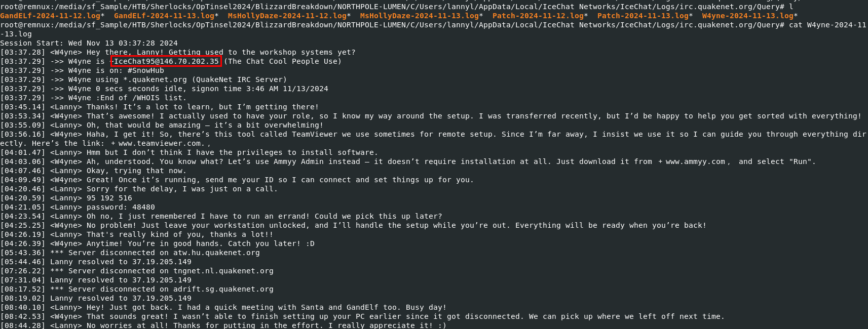Click MsHollyDaze-2024-11-12.log in the listing

(287, 16)
